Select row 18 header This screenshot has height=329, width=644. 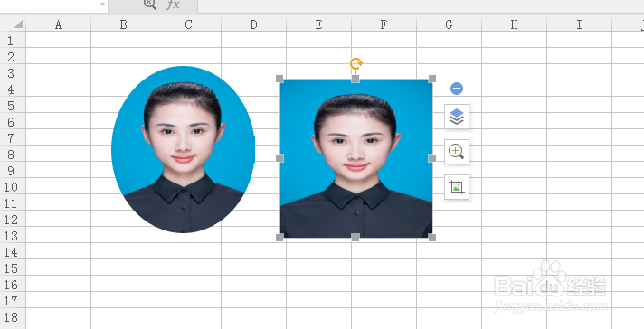pos(13,316)
